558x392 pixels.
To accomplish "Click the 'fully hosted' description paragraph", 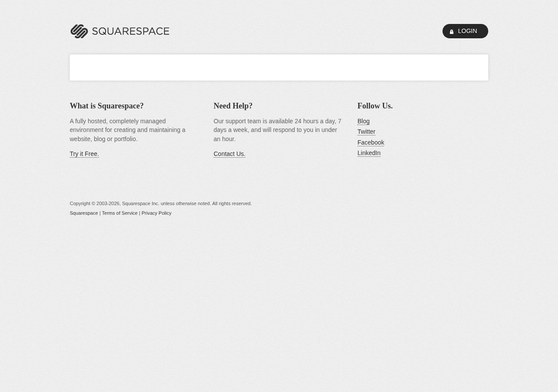I will tap(128, 130).
